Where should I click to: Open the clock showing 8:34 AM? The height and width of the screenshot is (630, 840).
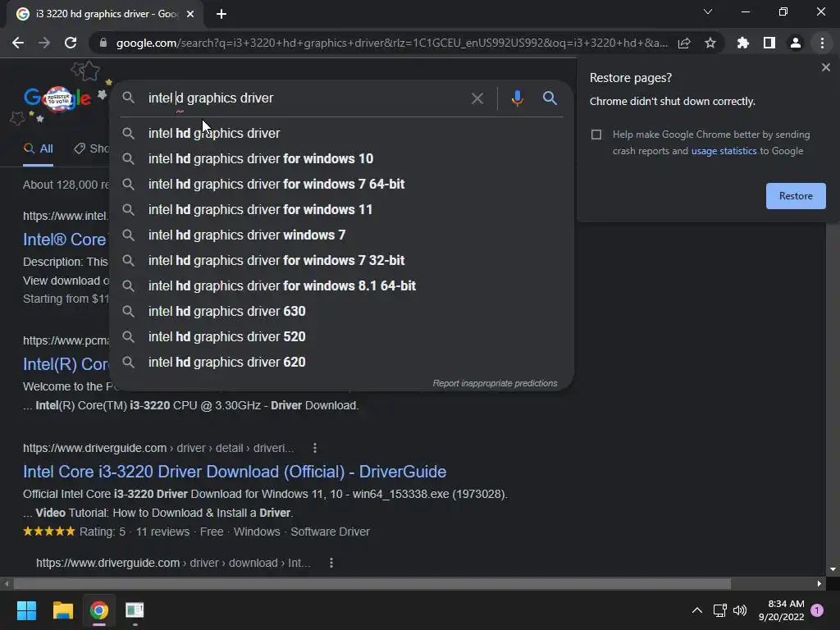coord(781,610)
